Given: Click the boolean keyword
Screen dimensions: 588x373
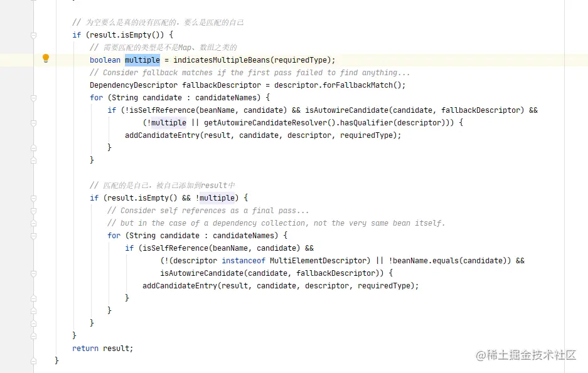Looking at the screenshot, I should 105,60.
